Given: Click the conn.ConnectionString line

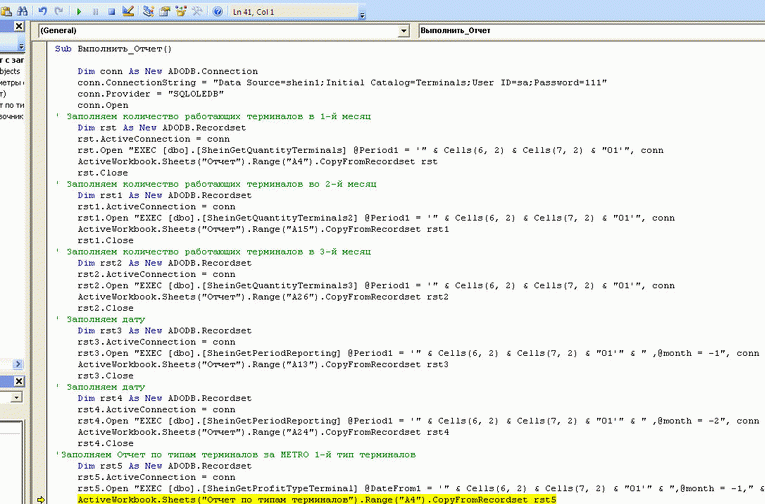Looking at the screenshot, I should point(342,82).
